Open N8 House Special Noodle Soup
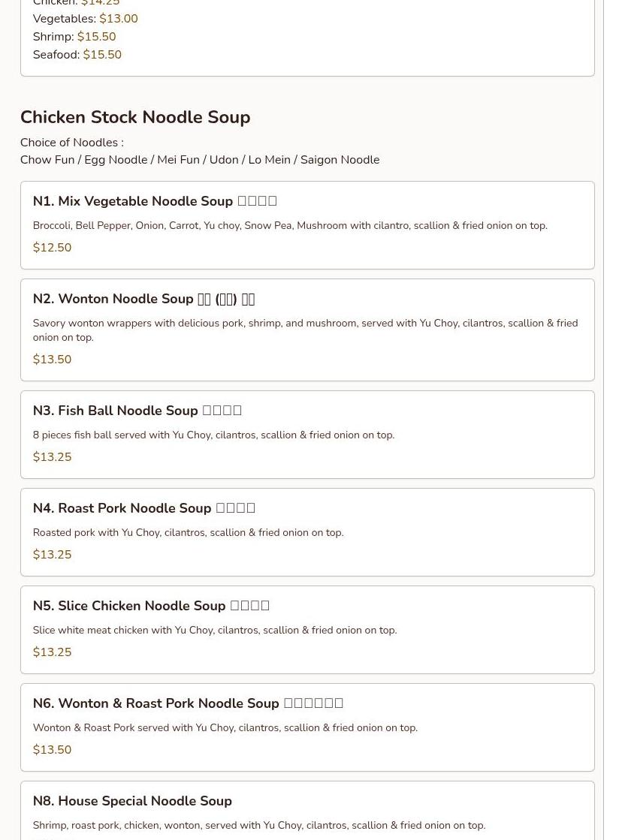The height and width of the screenshot is (840, 619). pyautogui.click(x=132, y=801)
